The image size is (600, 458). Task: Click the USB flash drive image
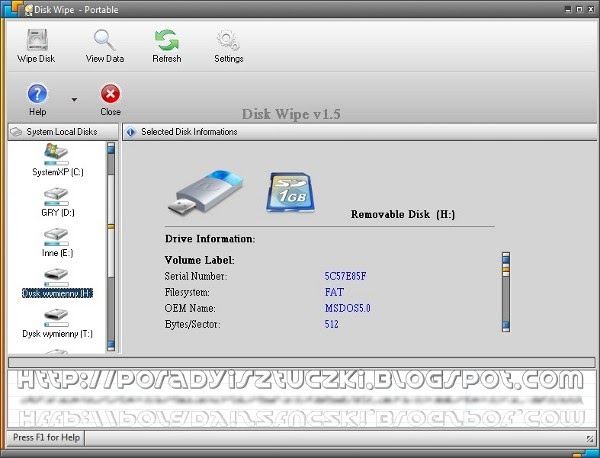[x=205, y=192]
